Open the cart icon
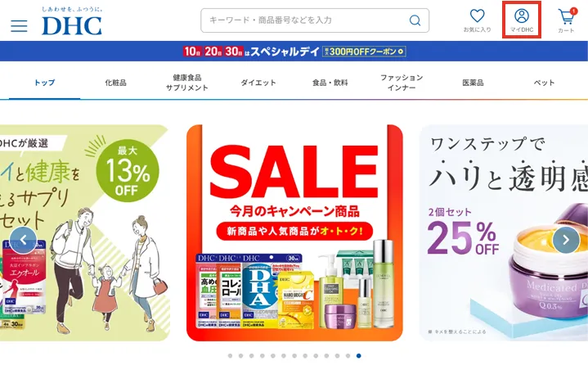 tap(566, 20)
